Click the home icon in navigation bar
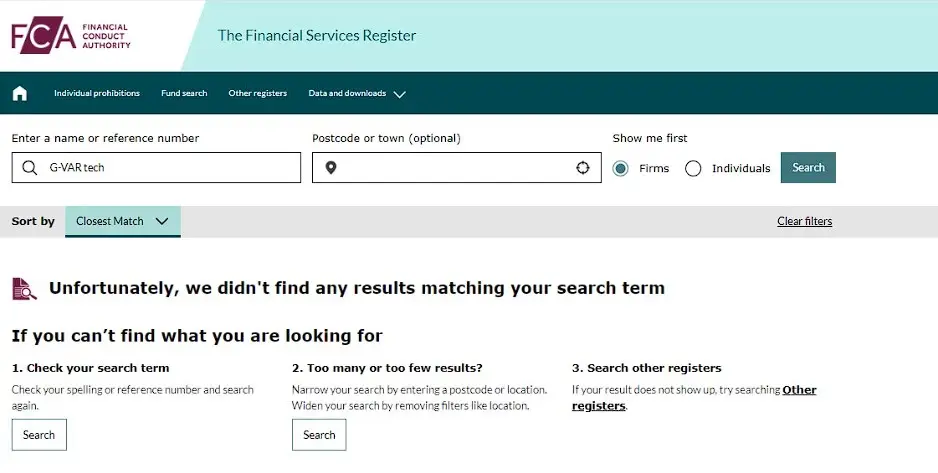This screenshot has width=938, height=473. click(20, 93)
